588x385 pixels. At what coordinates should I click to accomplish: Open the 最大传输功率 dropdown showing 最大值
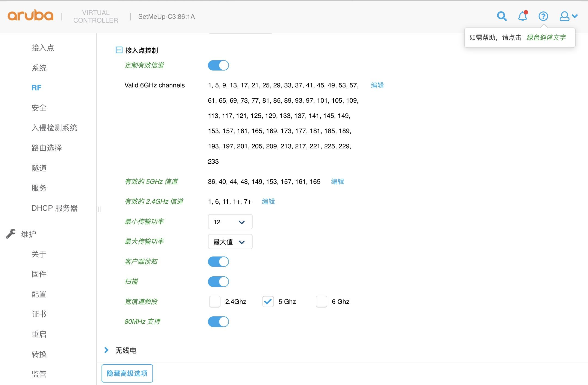tap(230, 242)
